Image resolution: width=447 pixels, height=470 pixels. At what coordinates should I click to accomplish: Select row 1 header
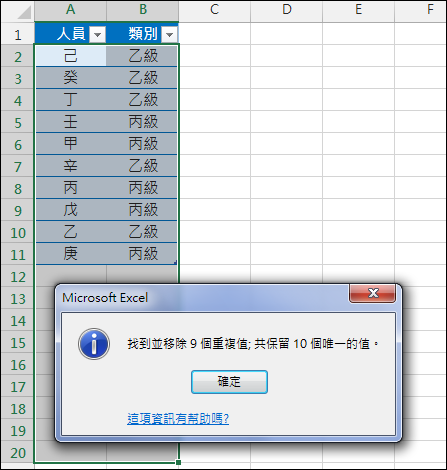(18, 34)
